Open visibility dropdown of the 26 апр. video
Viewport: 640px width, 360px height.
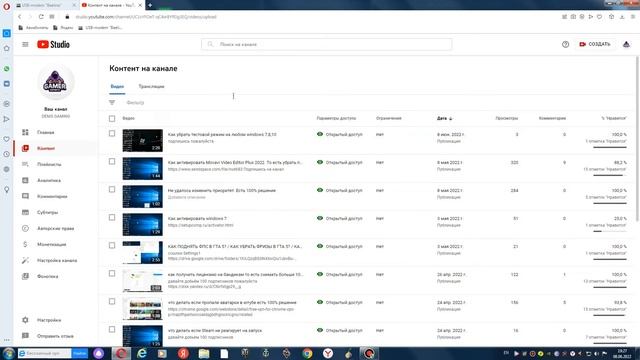click(340, 274)
